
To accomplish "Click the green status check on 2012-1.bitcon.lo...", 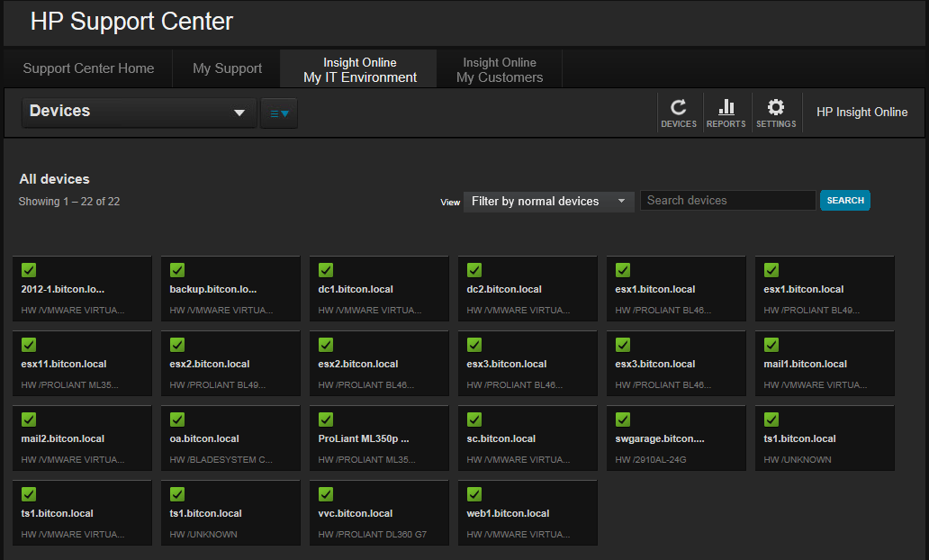I will [x=29, y=270].
